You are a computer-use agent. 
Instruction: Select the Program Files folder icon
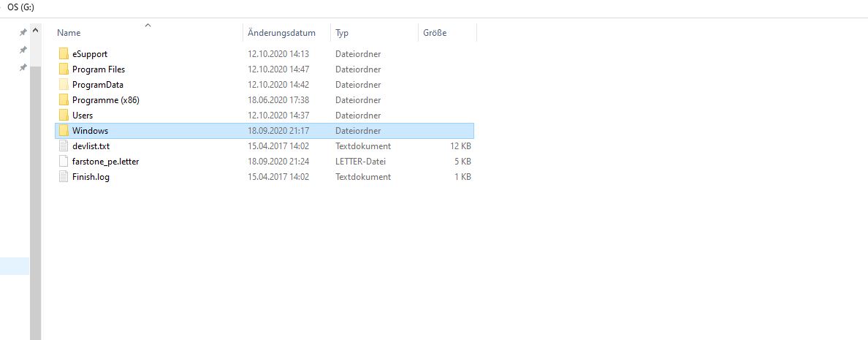pyautogui.click(x=64, y=69)
